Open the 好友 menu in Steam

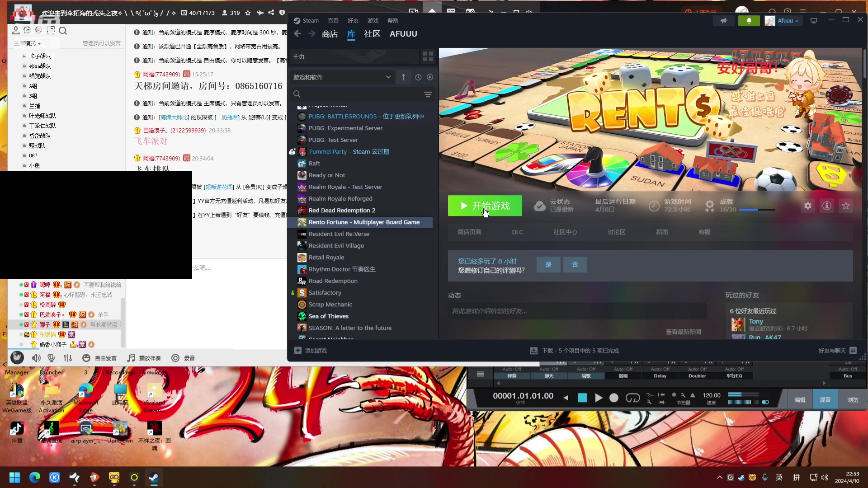353,21
